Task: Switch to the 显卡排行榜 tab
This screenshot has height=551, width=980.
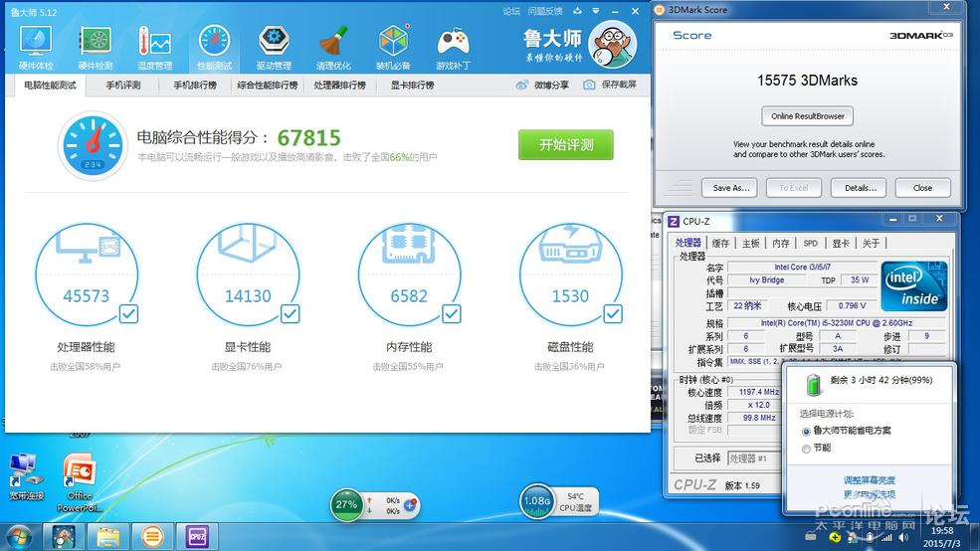Action: [413, 85]
